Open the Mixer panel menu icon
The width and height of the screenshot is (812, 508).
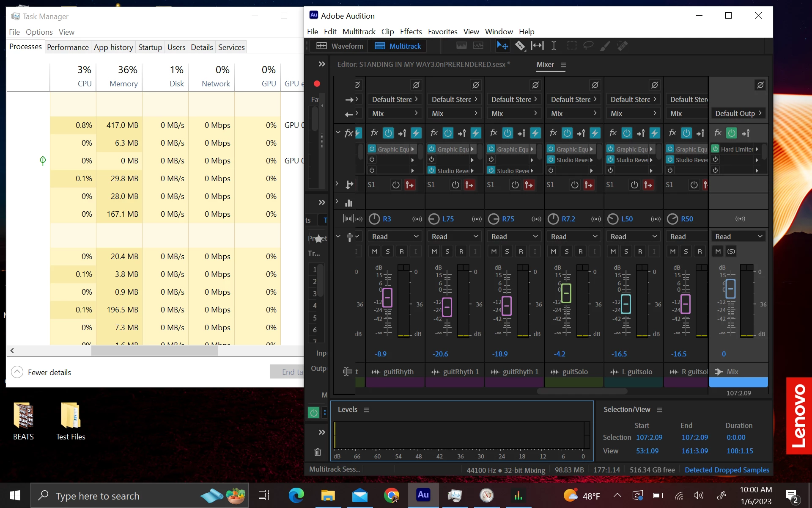tap(563, 65)
